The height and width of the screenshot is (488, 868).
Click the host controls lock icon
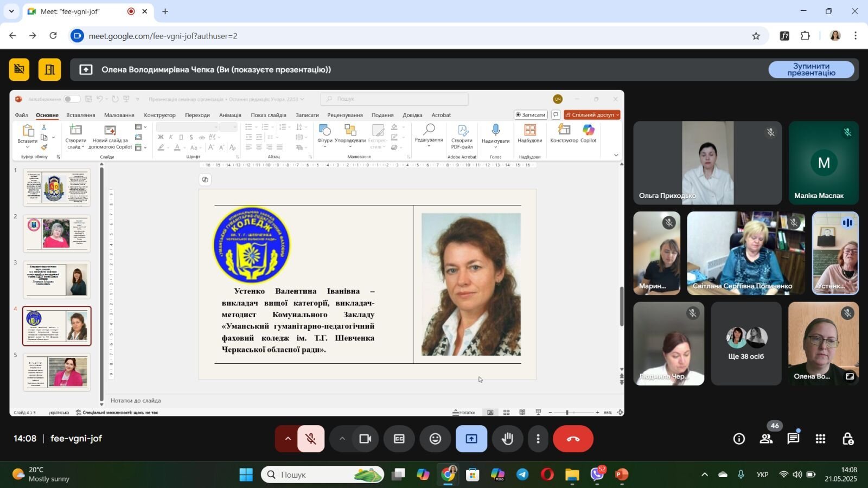click(847, 439)
